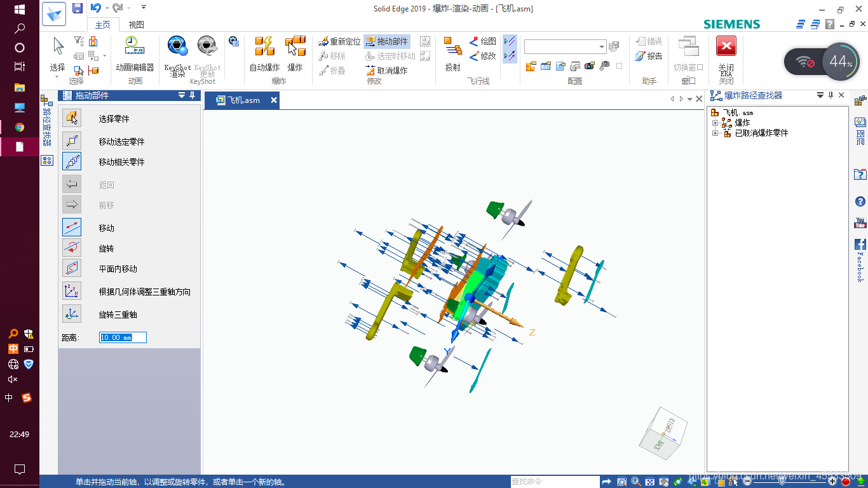Click the zoom tool in status bar
Image resolution: width=868 pixels, height=488 pixels.
coord(635,482)
